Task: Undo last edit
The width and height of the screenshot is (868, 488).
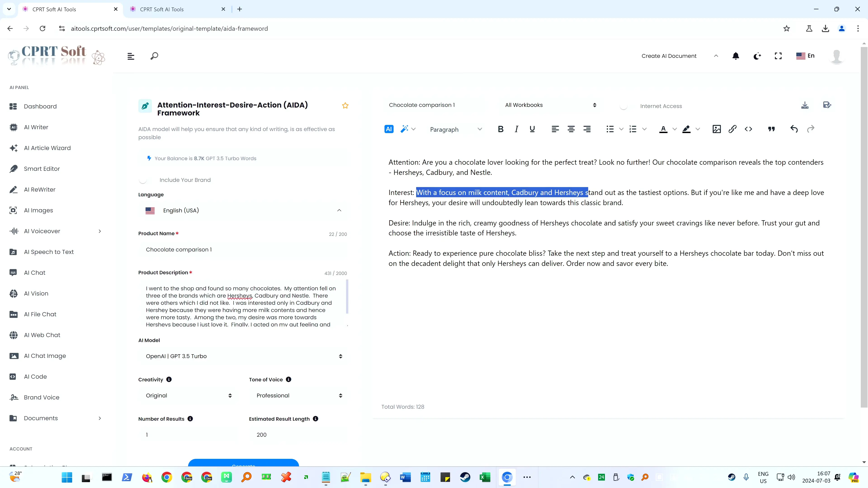Action: point(794,129)
